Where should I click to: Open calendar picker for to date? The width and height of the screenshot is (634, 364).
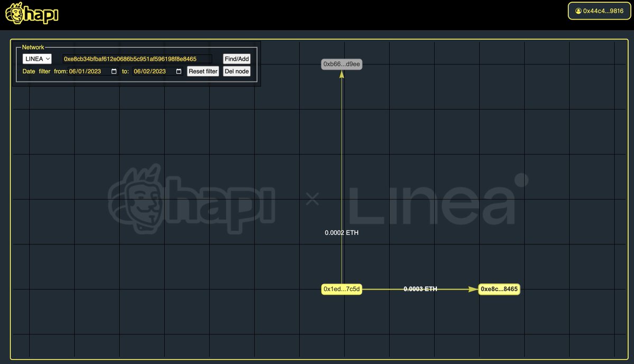click(179, 71)
